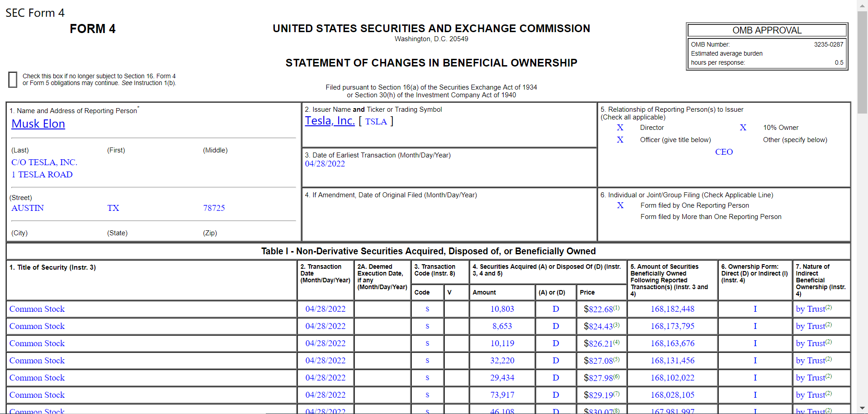The width and height of the screenshot is (868, 414).
Task: Click the CEO officer title text
Action: [724, 152]
